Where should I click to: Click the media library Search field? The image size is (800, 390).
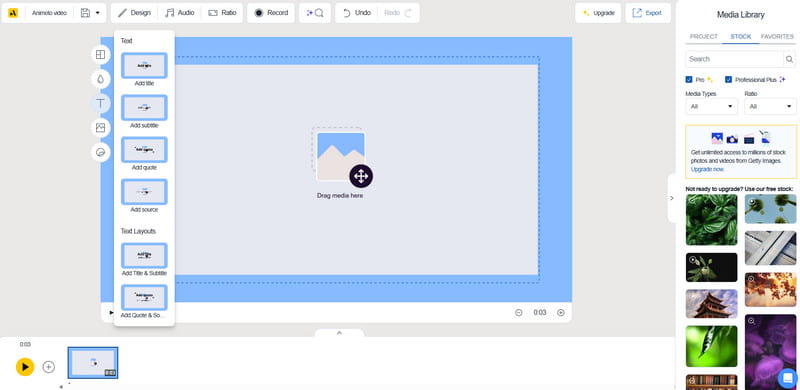pos(735,59)
